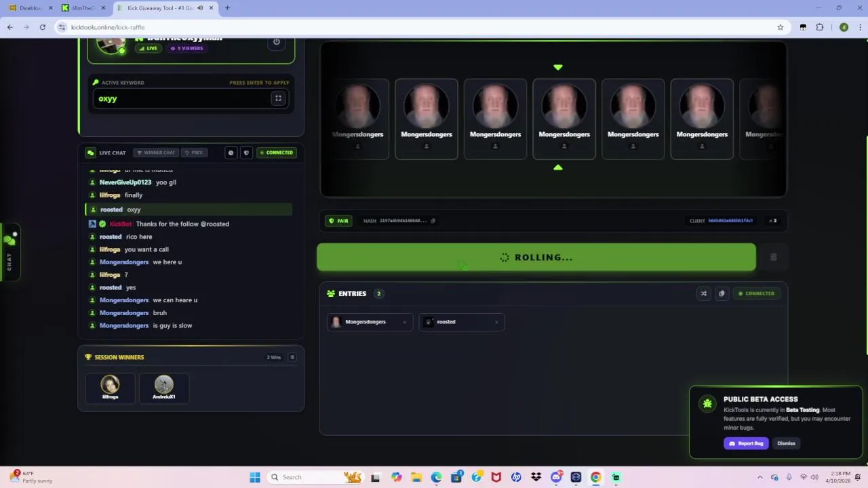The image size is (868, 488).
Task: Bookmark this page with the star
Action: point(781,27)
